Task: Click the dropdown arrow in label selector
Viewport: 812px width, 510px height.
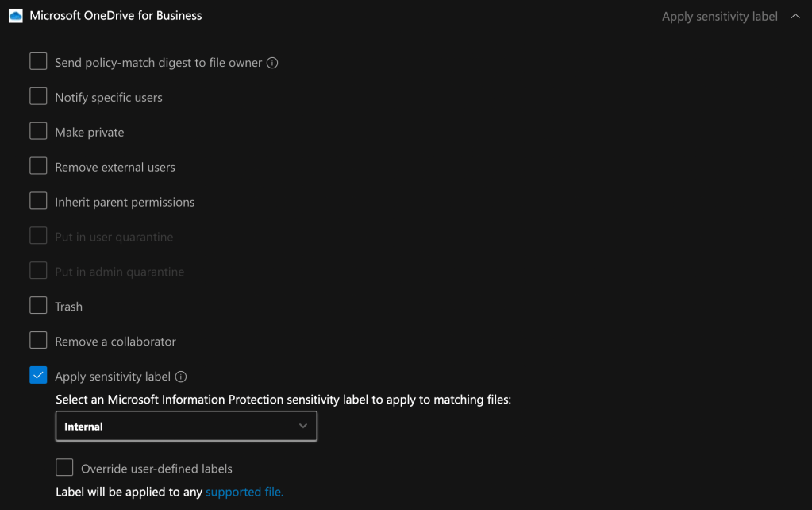Action: (x=303, y=427)
